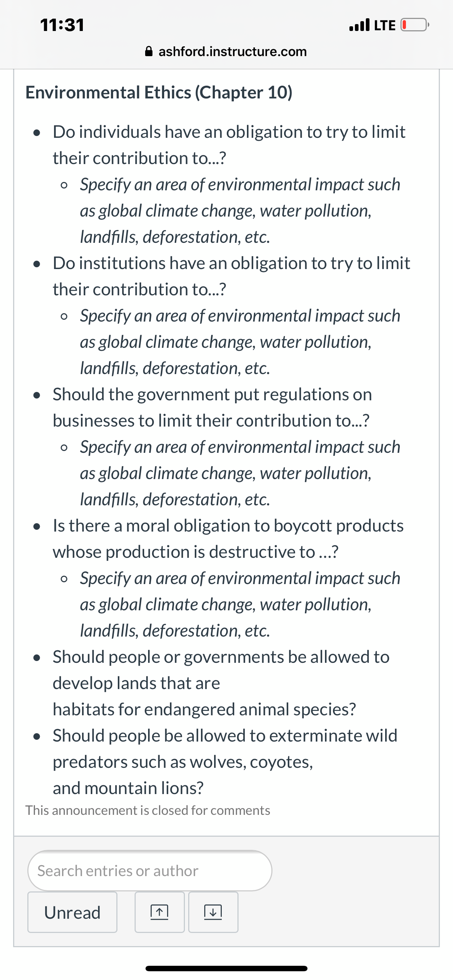Image resolution: width=453 pixels, height=980 pixels.
Task: Click the expand replies down-arrow icon
Action: click(x=213, y=912)
